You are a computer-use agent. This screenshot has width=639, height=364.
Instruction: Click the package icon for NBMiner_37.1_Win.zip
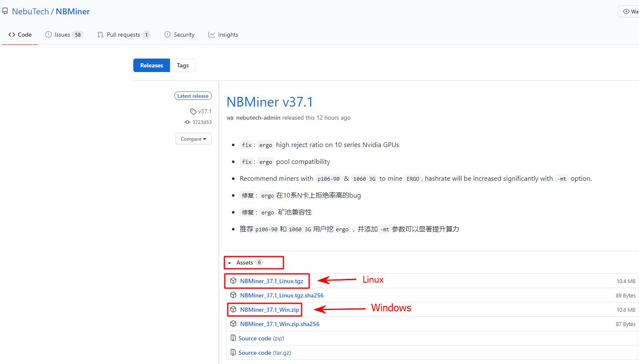233,309
